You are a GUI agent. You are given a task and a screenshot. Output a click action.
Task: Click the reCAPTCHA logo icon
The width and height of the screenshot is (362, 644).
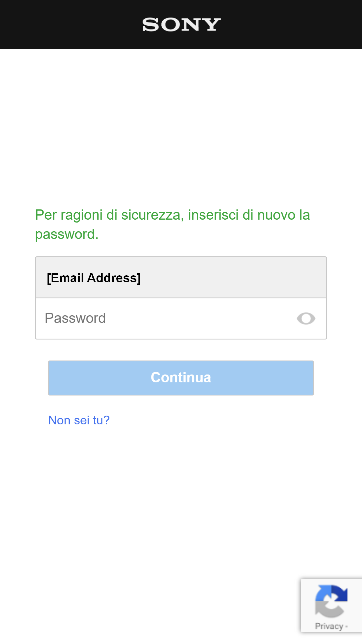[331, 601]
